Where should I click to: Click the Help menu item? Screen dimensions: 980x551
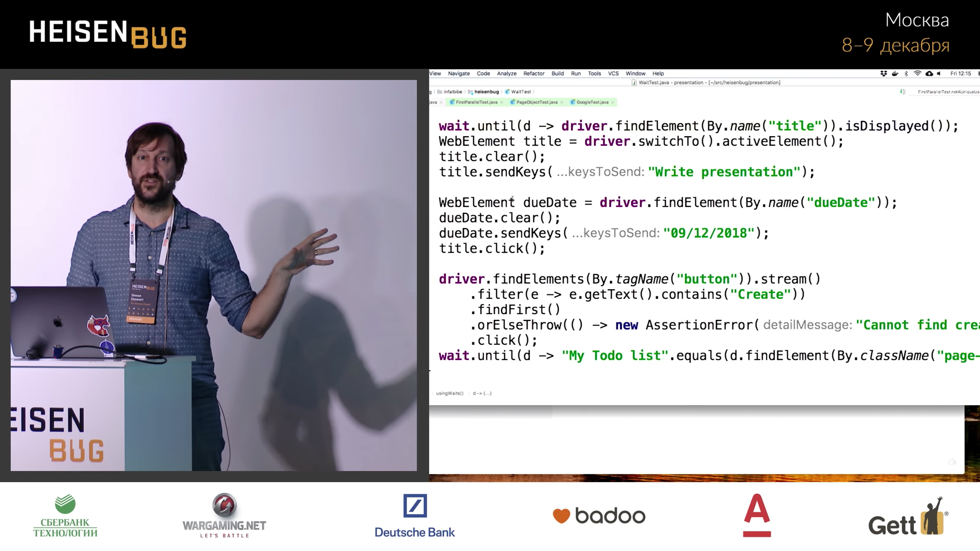[x=658, y=72]
